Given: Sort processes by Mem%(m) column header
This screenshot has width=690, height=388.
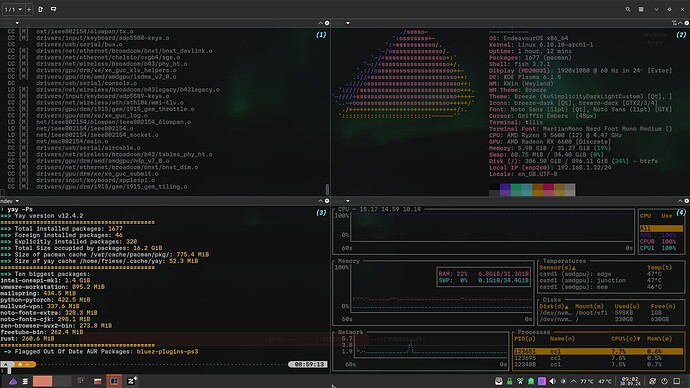Looking at the screenshot, I should pos(659,339).
